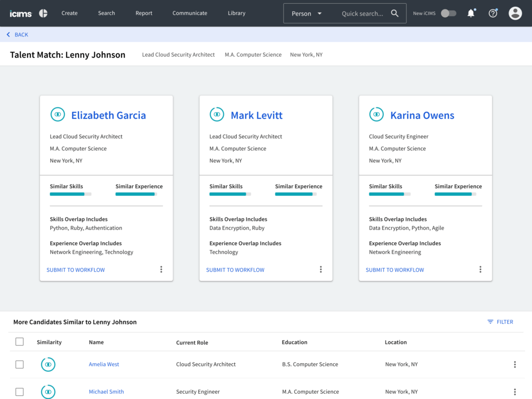Click Karina Owens' Similar Skills bar
The height and width of the screenshot is (399, 532).
tap(389, 194)
